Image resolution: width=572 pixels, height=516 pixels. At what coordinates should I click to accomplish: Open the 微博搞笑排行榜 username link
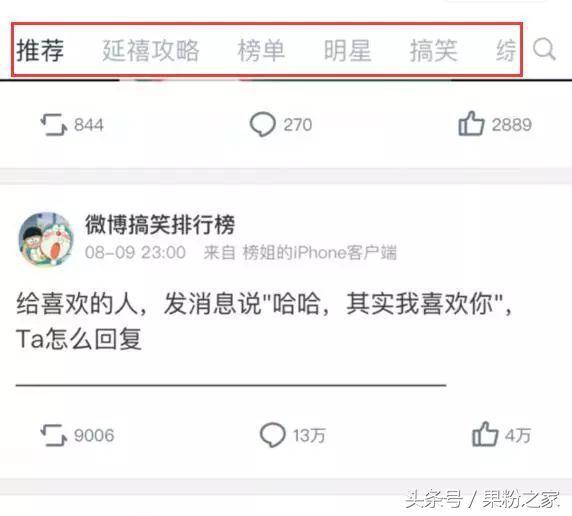[x=160, y=225]
